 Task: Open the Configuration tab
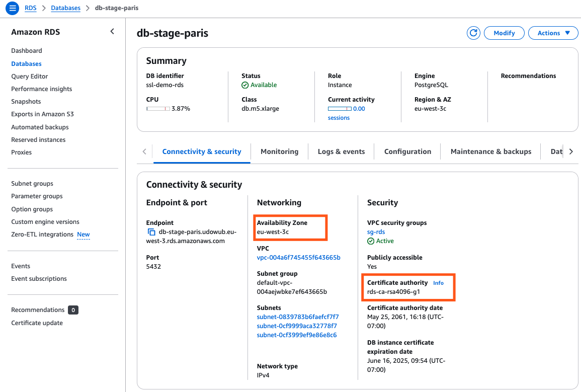[407, 151]
